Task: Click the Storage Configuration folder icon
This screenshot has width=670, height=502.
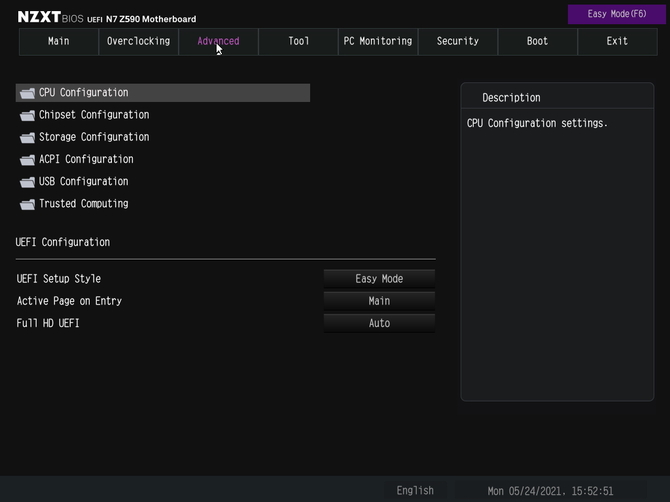Action: pos(27,138)
